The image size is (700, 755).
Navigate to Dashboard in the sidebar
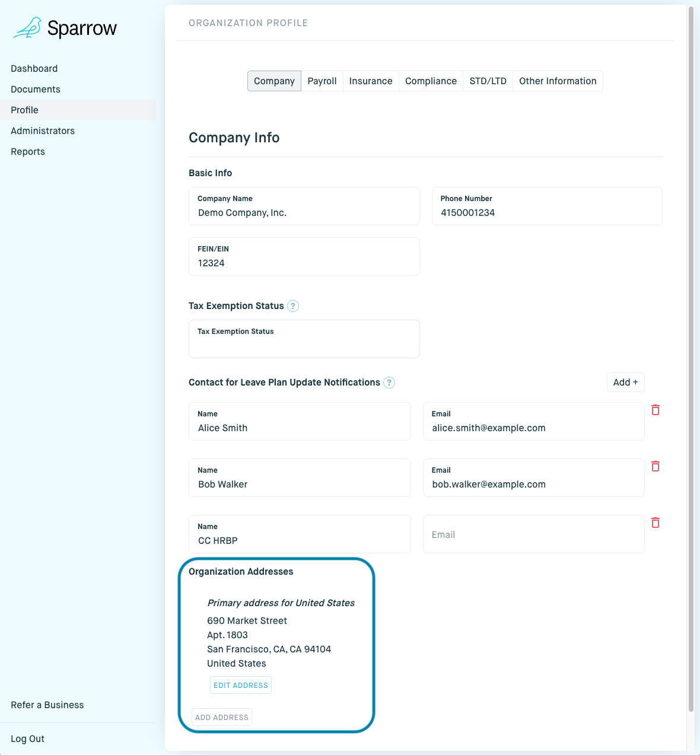coord(34,69)
